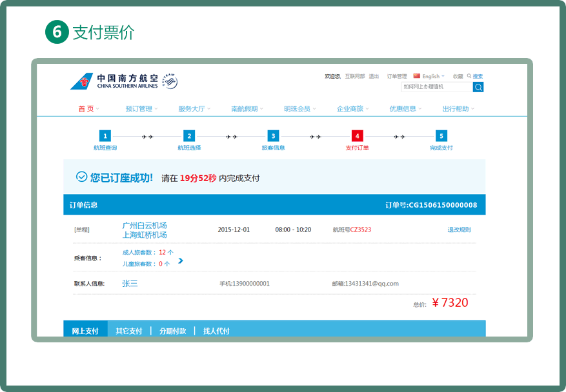Click the step 2 航班选择 icon

tap(189, 136)
